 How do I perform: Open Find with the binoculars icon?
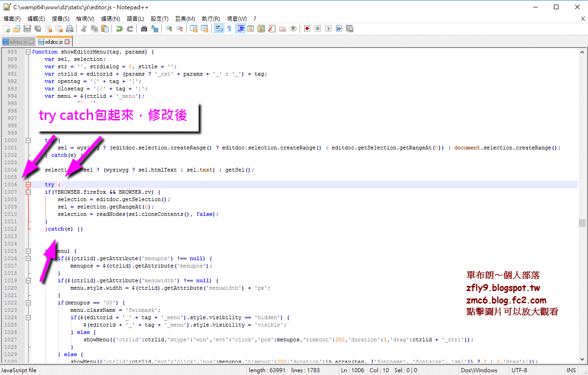click(144, 29)
